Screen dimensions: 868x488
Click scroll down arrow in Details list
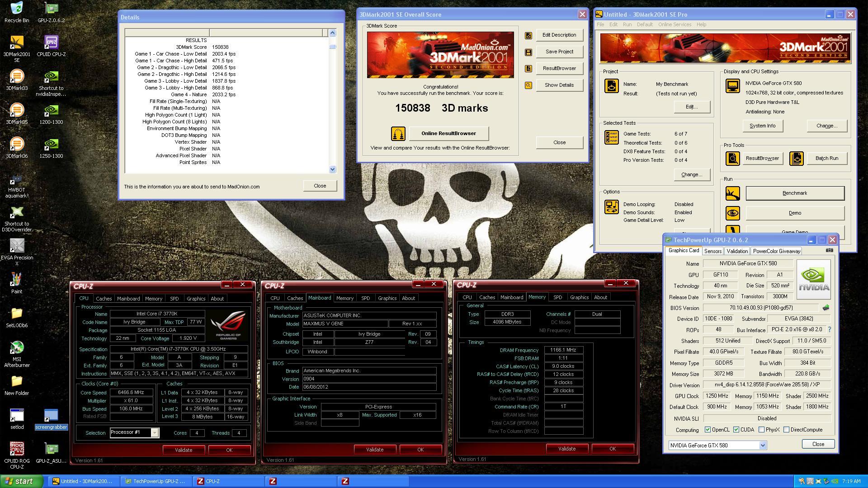(x=332, y=169)
